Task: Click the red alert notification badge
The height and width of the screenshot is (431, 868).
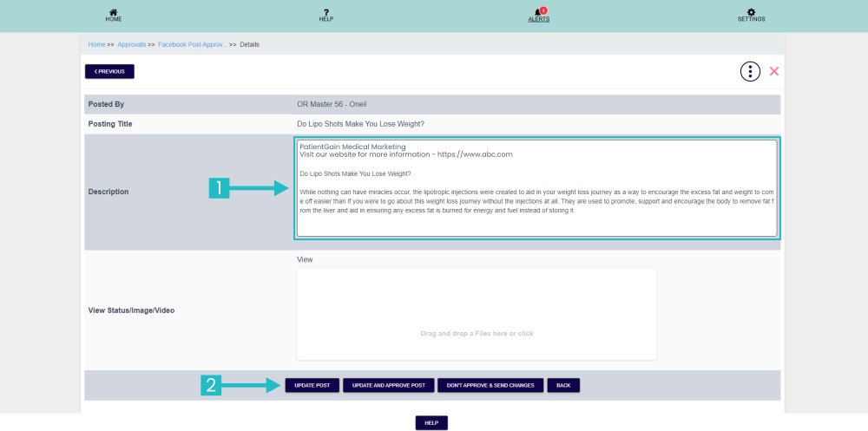Action: pos(543,10)
